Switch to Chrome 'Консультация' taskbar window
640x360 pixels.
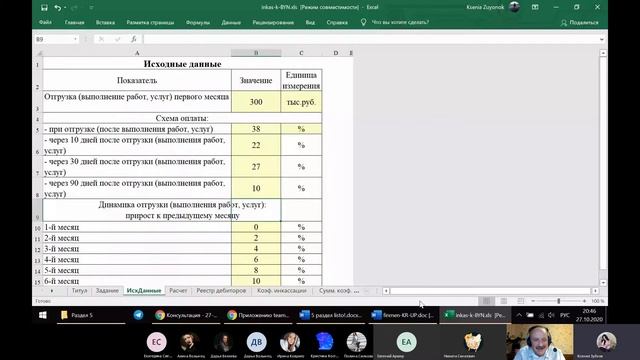click(x=187, y=315)
